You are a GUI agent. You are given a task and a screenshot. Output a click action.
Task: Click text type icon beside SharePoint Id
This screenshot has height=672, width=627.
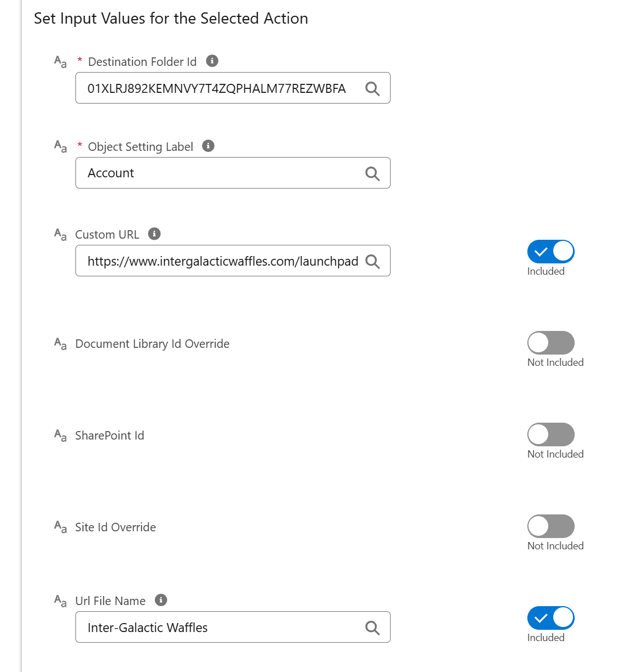(60, 436)
